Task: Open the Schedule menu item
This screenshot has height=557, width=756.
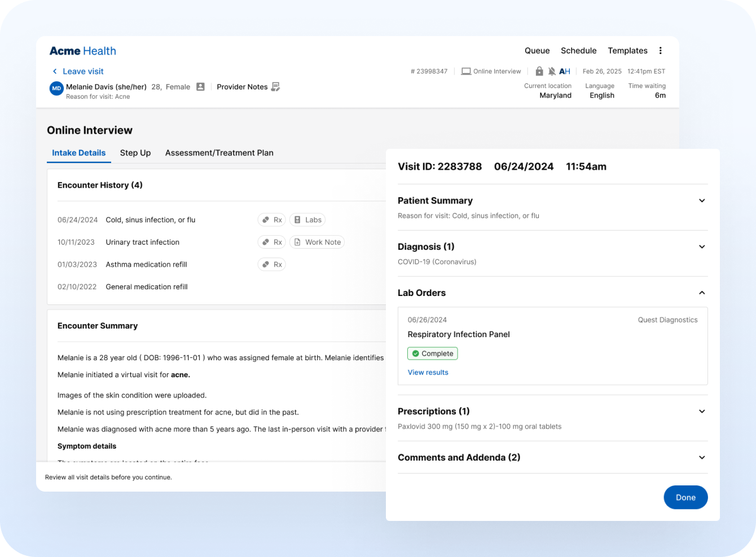Action: 578,51
